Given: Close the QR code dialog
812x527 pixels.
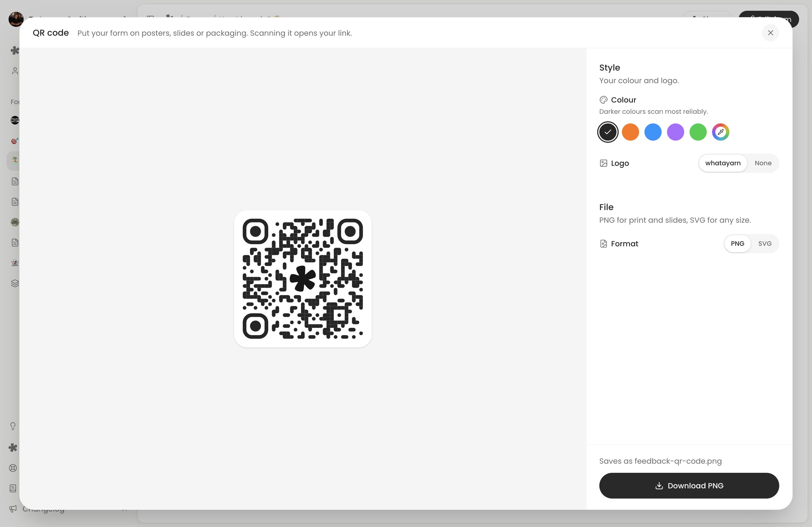Looking at the screenshot, I should click(x=770, y=33).
